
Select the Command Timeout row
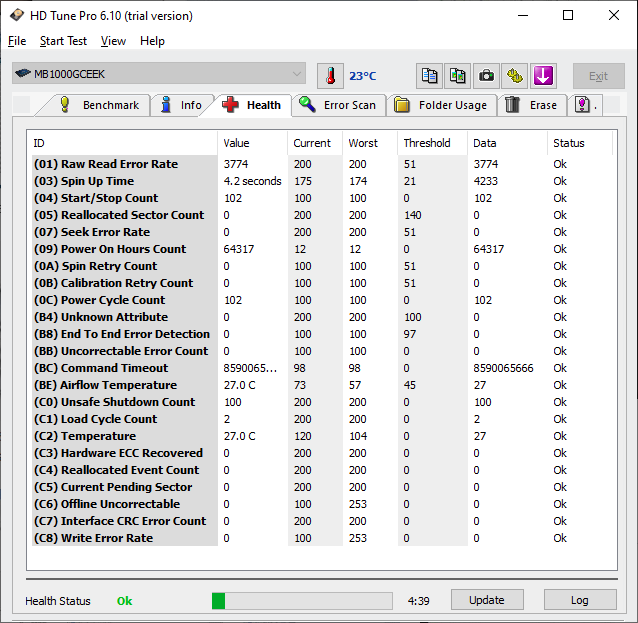click(322, 368)
